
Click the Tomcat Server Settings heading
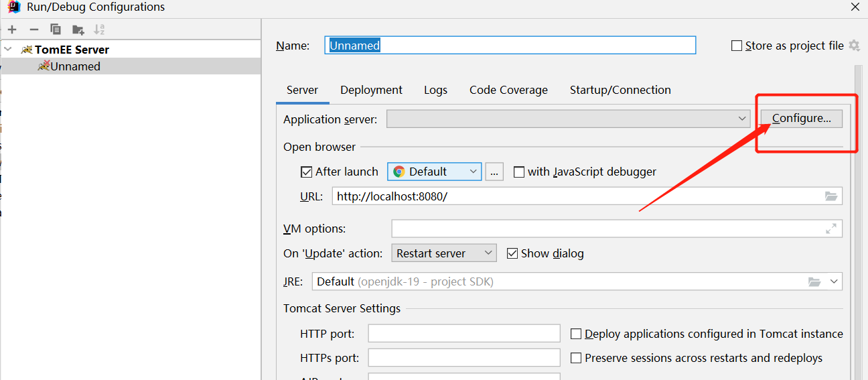tap(342, 308)
